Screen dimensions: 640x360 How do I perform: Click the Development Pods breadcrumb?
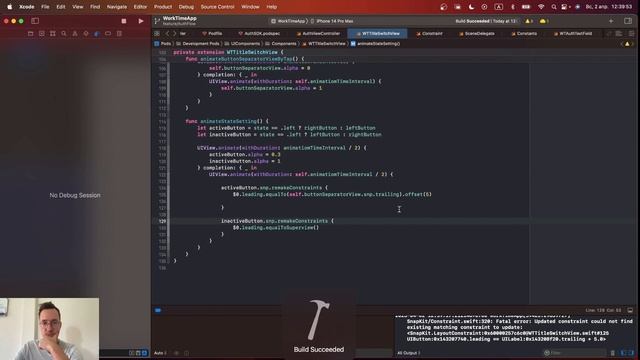(x=198, y=44)
